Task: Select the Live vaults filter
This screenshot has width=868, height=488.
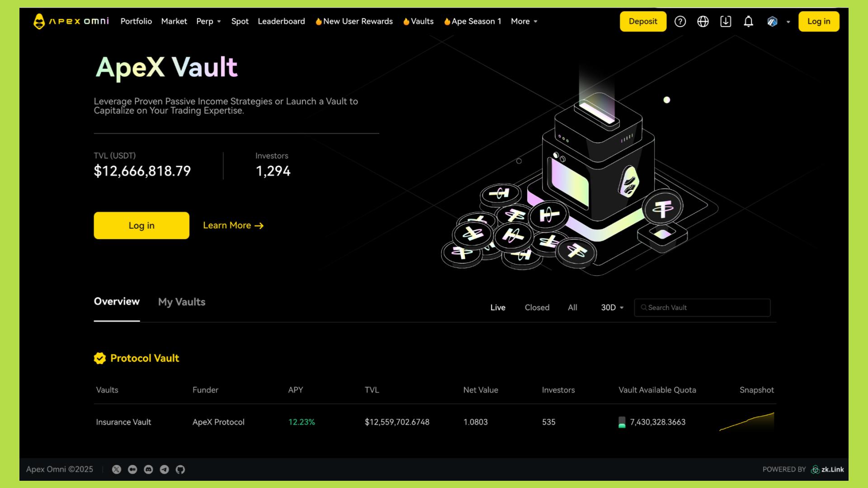Action: (x=498, y=307)
